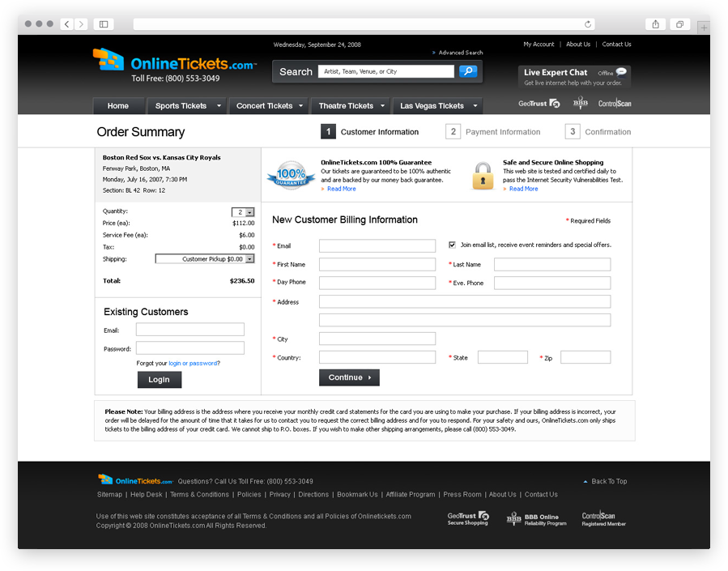Click the Continue button

click(x=349, y=377)
